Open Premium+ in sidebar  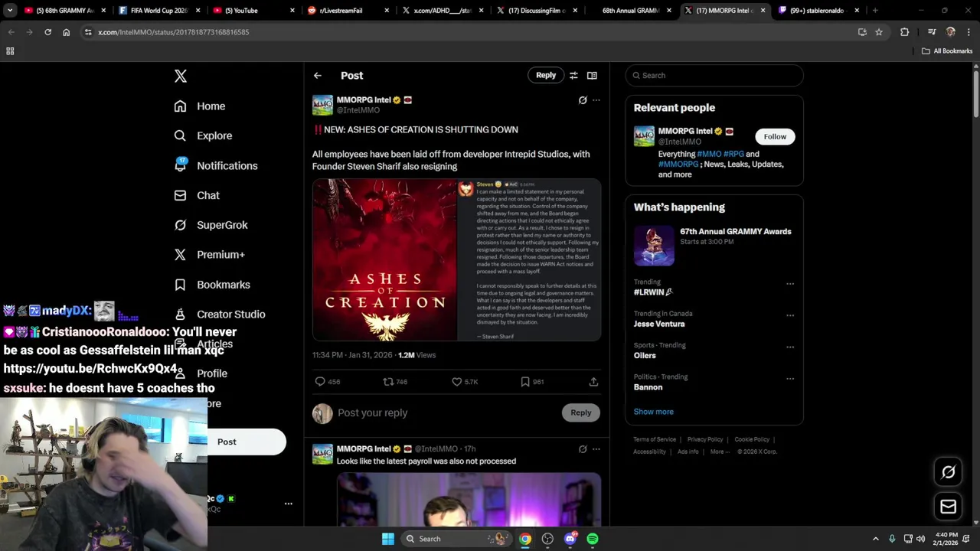click(x=209, y=255)
